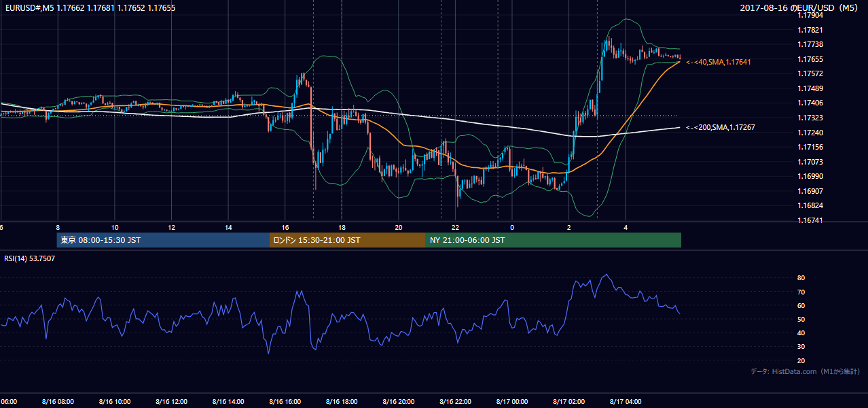Select the 東京 08:00-15:30 JST session bar

click(163, 240)
